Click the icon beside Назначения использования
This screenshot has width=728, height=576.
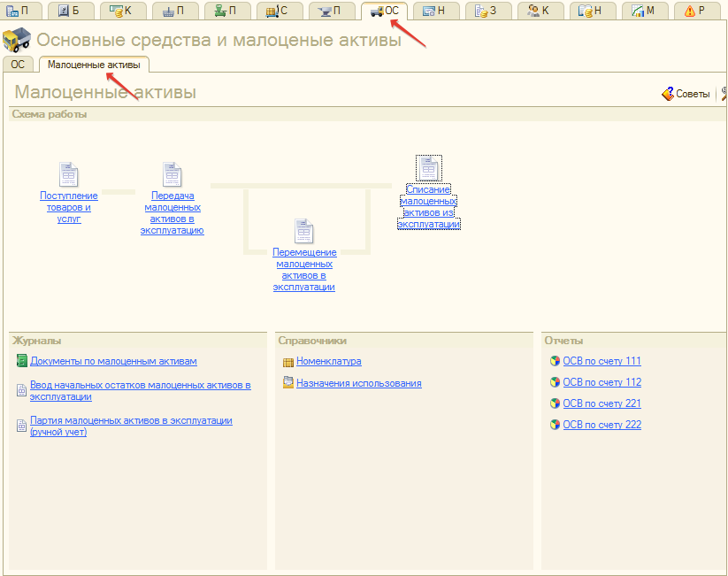(x=287, y=383)
